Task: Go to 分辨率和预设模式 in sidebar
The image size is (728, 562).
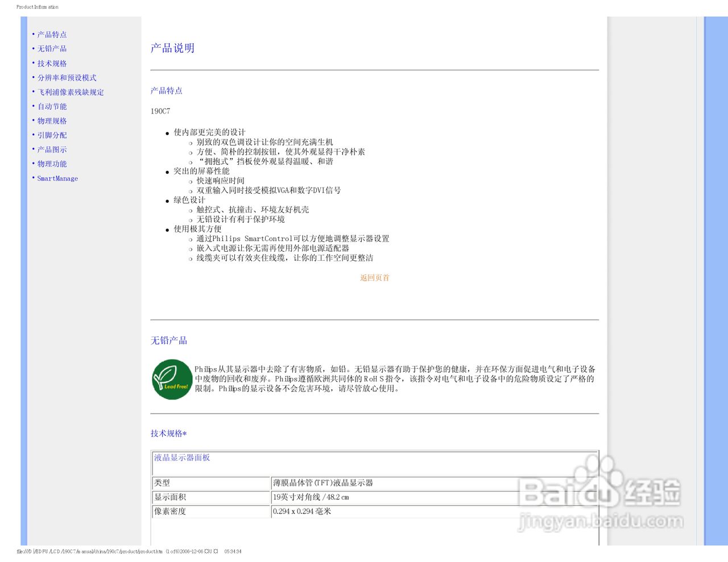Action: [x=67, y=78]
